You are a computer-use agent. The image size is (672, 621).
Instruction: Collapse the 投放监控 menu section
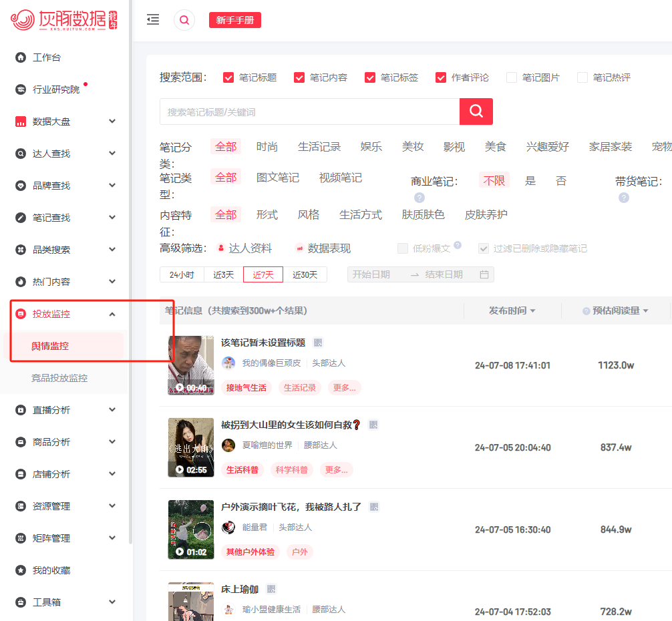pos(65,314)
